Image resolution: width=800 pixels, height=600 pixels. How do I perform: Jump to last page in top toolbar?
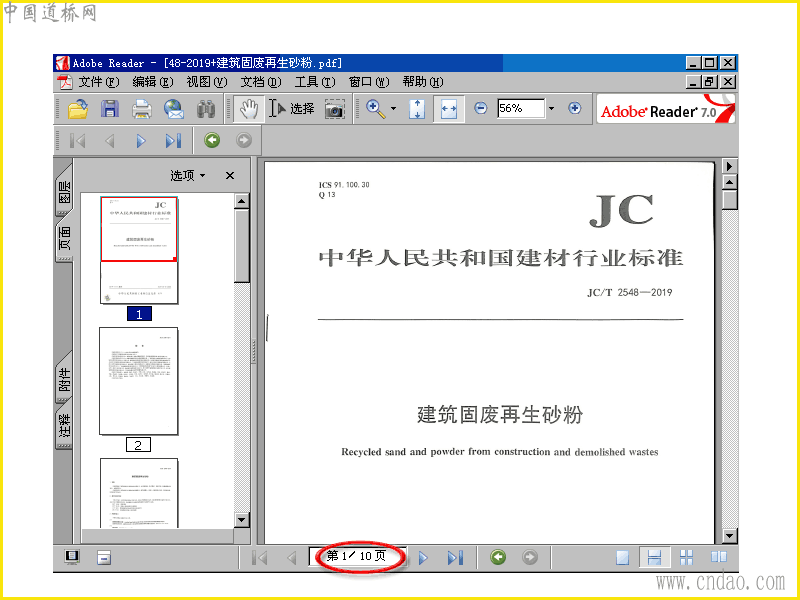tap(173, 140)
